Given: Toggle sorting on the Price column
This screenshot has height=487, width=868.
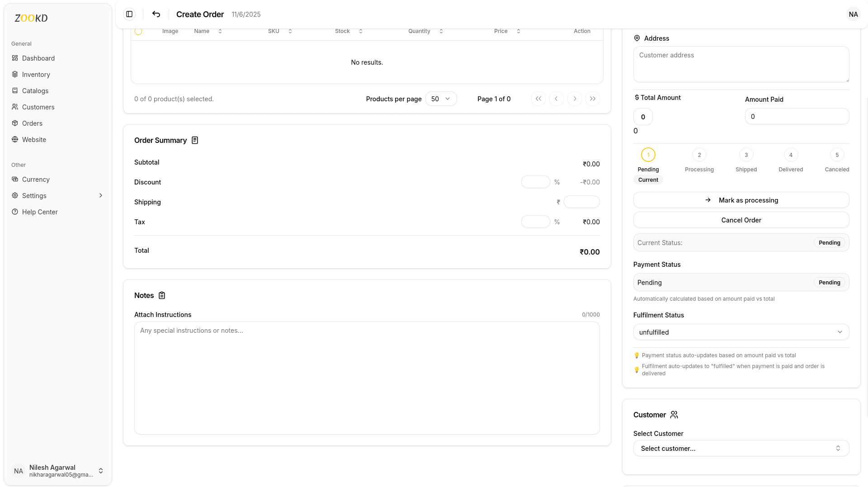Looking at the screenshot, I should [518, 31].
